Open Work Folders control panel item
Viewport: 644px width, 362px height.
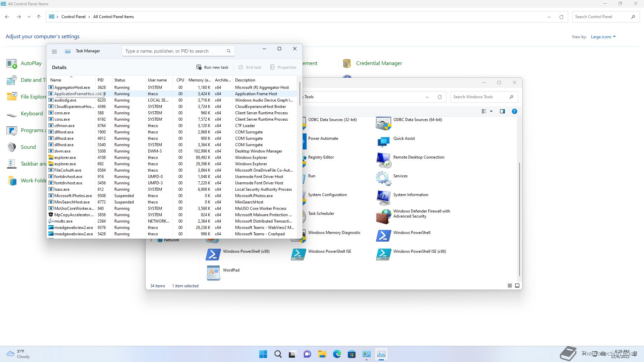26,181
